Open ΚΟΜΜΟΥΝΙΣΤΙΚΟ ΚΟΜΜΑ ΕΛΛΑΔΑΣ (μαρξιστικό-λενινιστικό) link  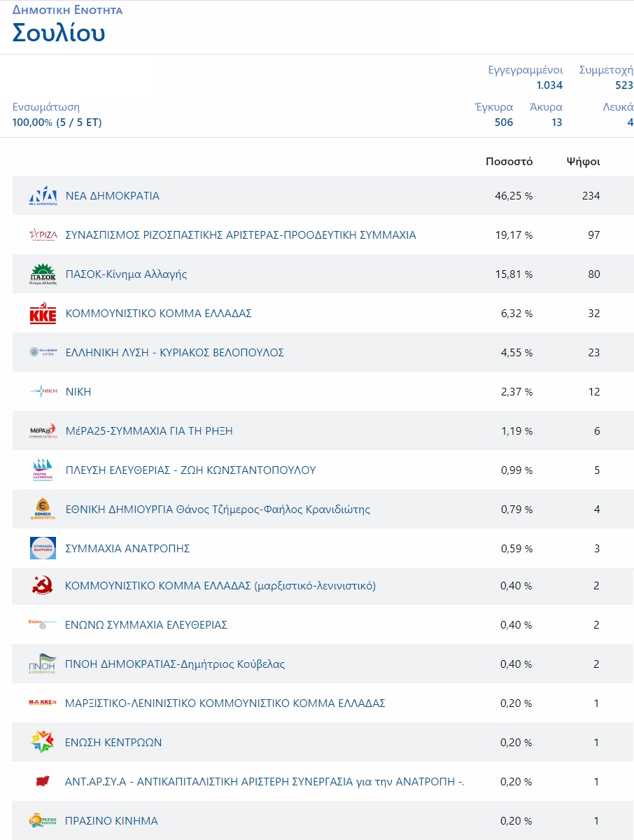tap(220, 585)
